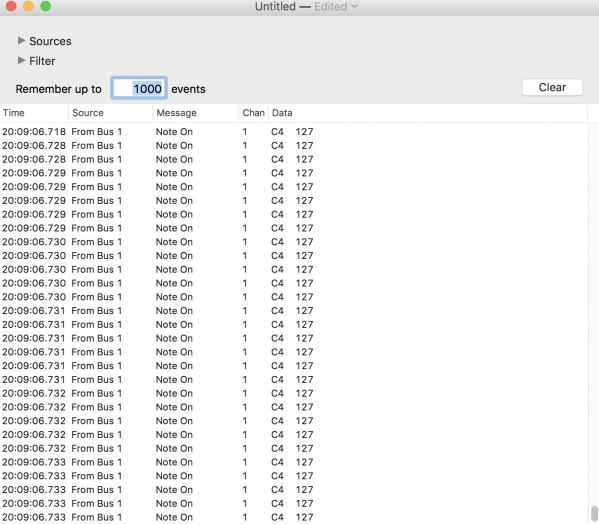This screenshot has height=524, width=599.
Task: Expand the Sources disclosure triangle
Action: [21, 40]
